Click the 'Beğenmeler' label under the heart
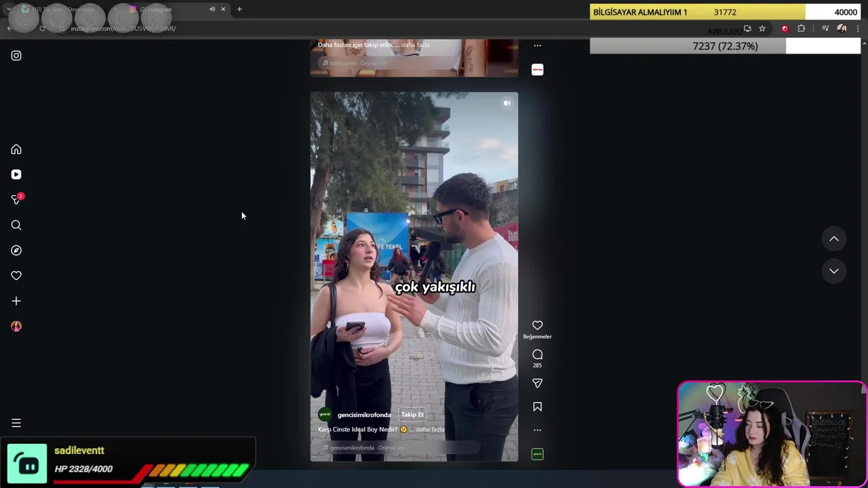The image size is (868, 488). coord(537,337)
